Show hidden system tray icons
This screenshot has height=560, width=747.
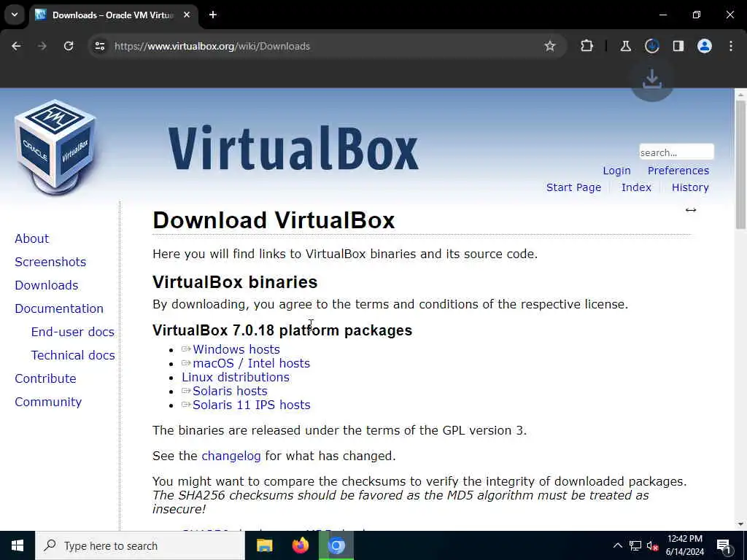pos(617,545)
